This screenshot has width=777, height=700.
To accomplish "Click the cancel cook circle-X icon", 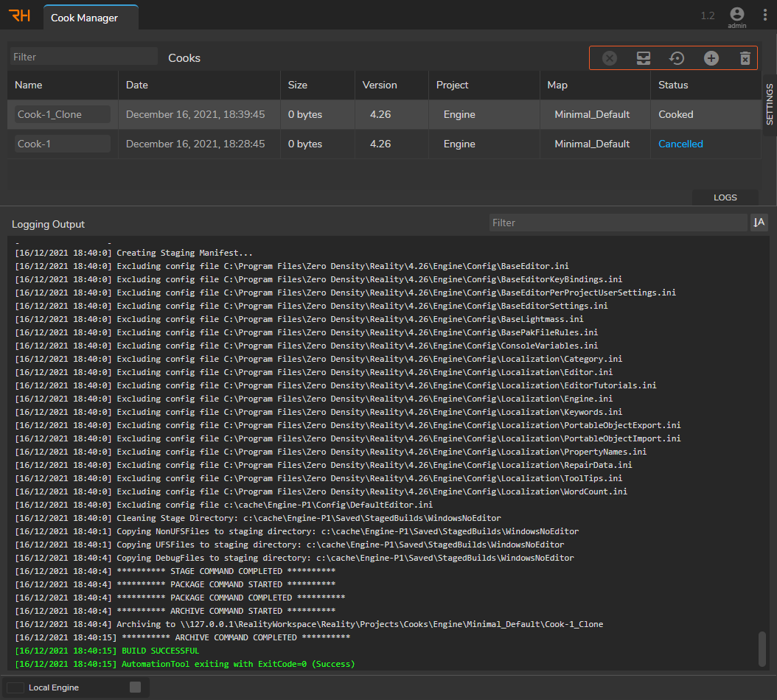I will tap(610, 58).
